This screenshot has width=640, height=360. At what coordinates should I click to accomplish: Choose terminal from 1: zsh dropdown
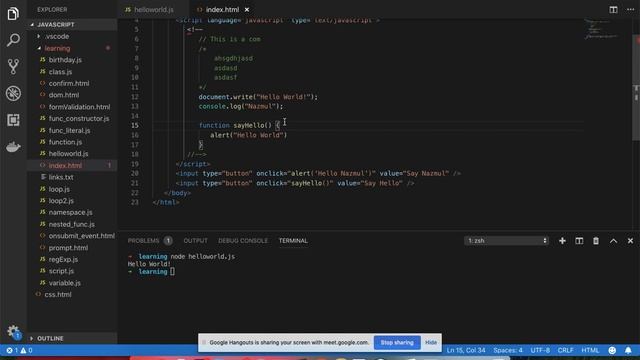click(x=506, y=241)
